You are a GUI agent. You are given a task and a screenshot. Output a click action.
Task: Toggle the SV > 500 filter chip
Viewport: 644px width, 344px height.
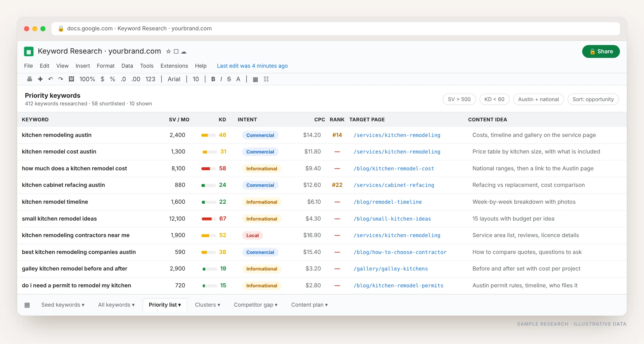pos(459,99)
